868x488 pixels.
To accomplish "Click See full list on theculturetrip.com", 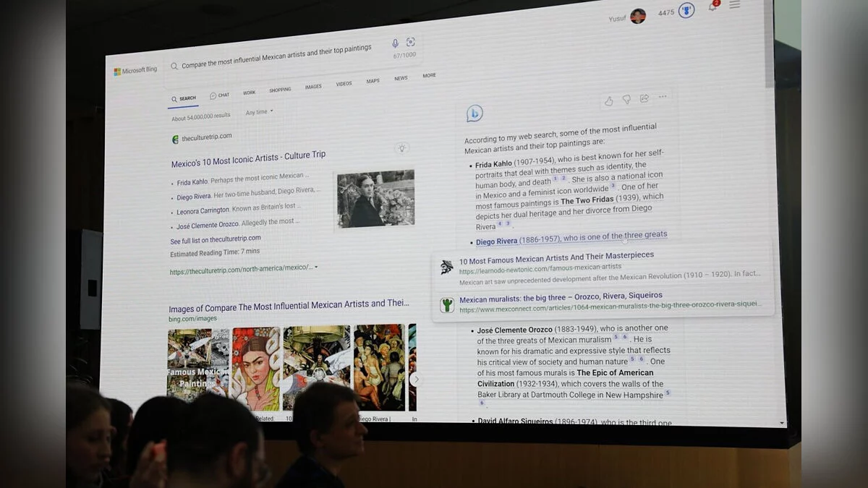I will [216, 239].
